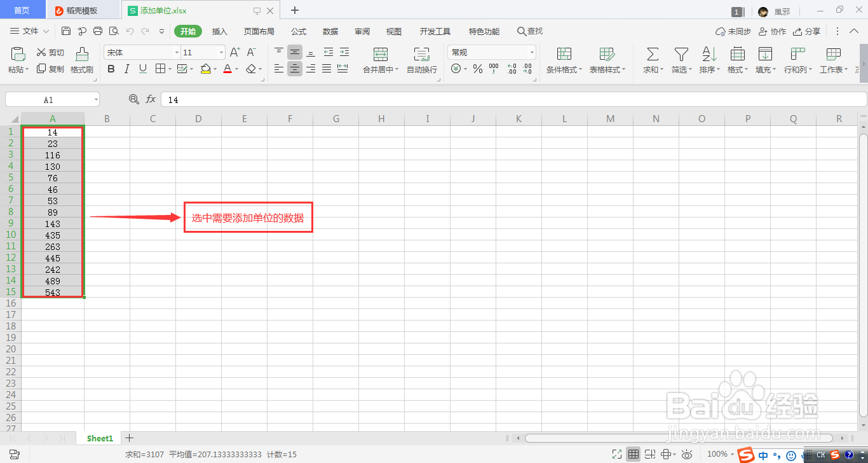Toggle the 100% zoom level control
This screenshot has height=463, width=868.
coord(719,454)
